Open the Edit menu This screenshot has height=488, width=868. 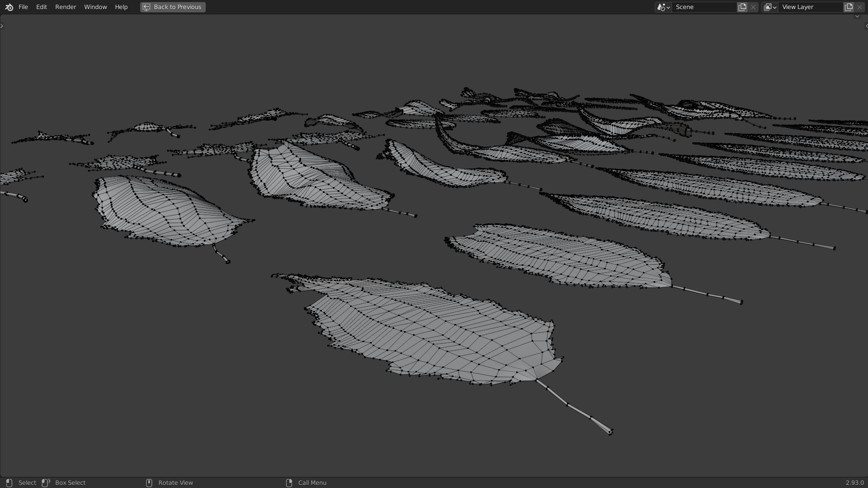coord(42,7)
